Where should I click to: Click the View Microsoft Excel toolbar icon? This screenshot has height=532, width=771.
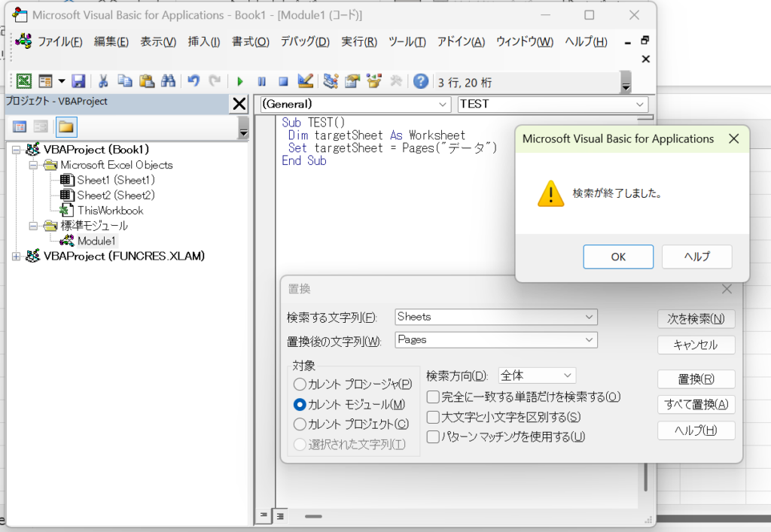click(24, 81)
